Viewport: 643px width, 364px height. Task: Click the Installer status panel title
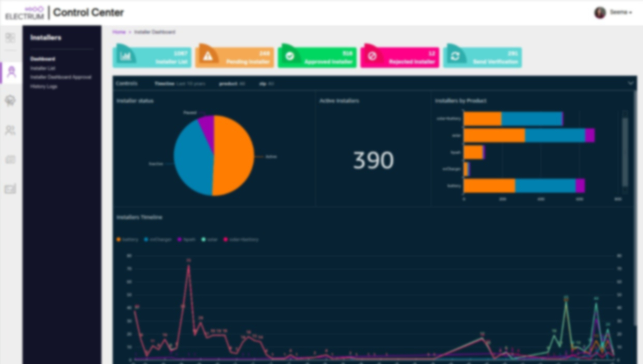tap(135, 100)
